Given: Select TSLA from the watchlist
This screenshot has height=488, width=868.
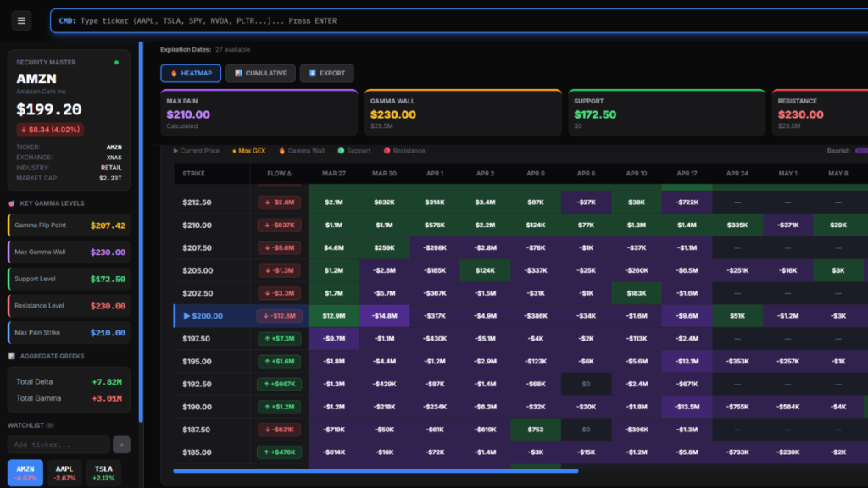Looking at the screenshot, I should tap(103, 473).
